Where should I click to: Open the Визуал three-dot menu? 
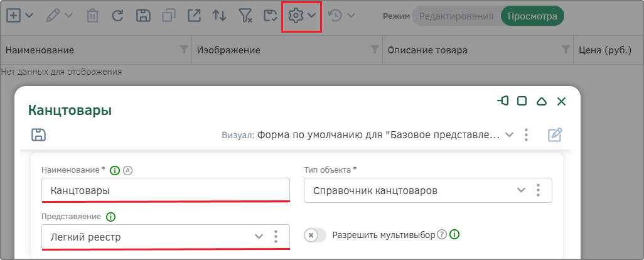526,135
